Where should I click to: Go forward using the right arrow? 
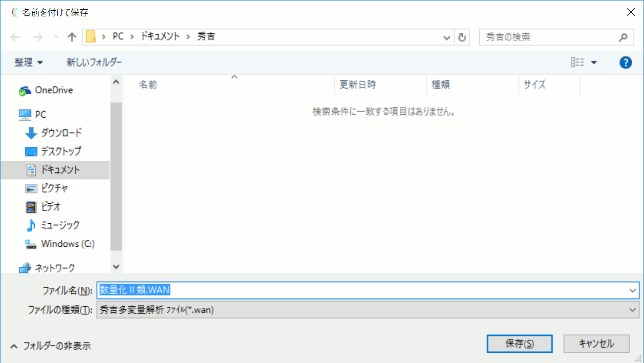pos(37,37)
